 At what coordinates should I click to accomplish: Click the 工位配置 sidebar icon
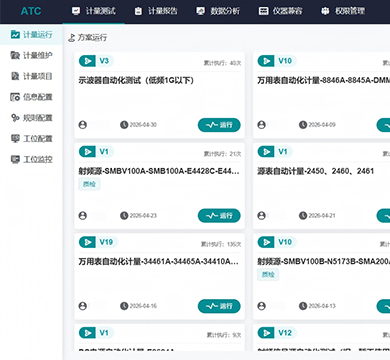15,138
